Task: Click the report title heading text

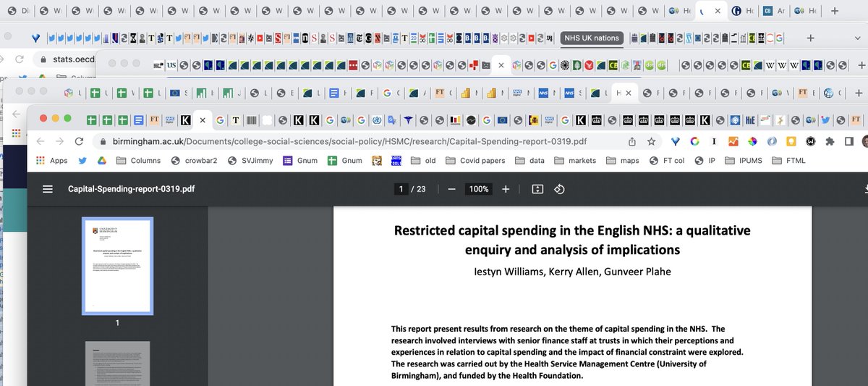Action: 572,240
